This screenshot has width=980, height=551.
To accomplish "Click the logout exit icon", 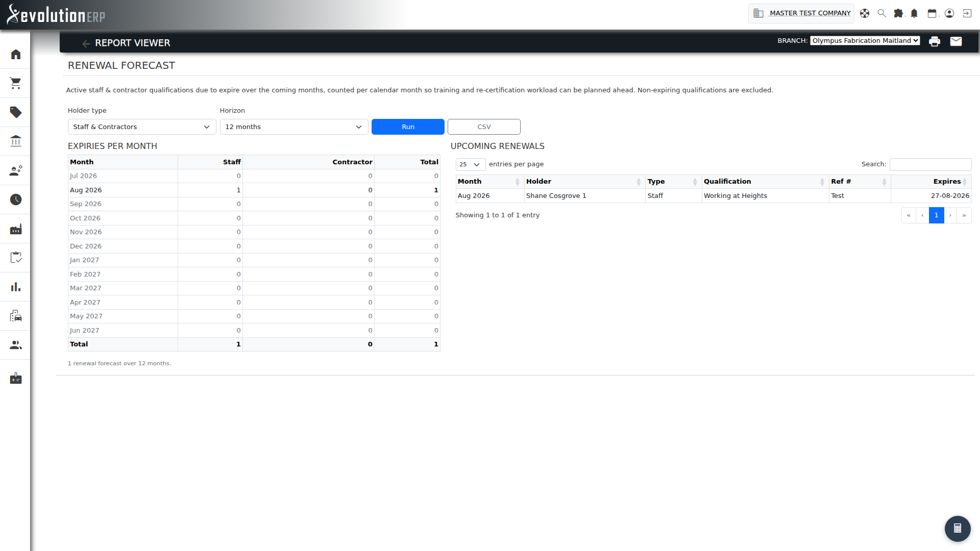I will (x=967, y=13).
